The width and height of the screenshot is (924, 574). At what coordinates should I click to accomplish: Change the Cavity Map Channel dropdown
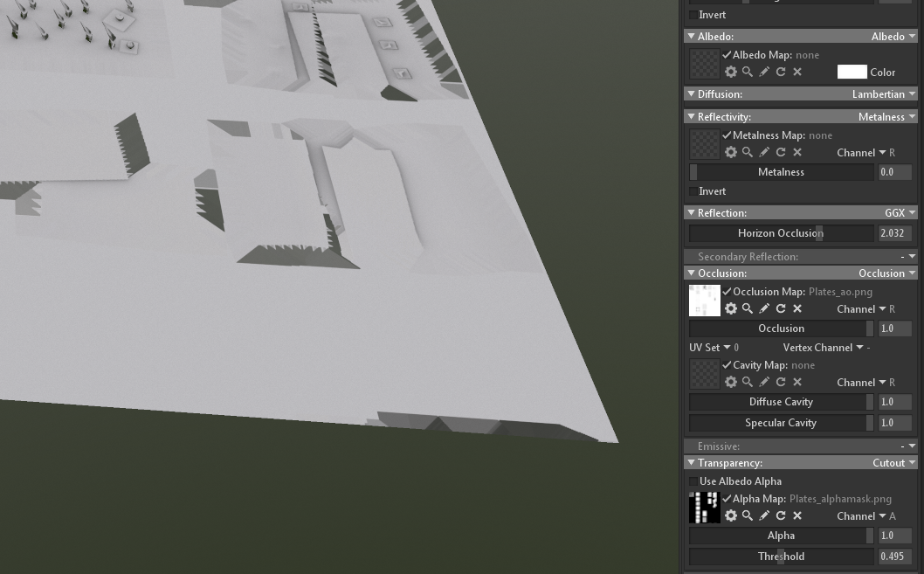865,383
